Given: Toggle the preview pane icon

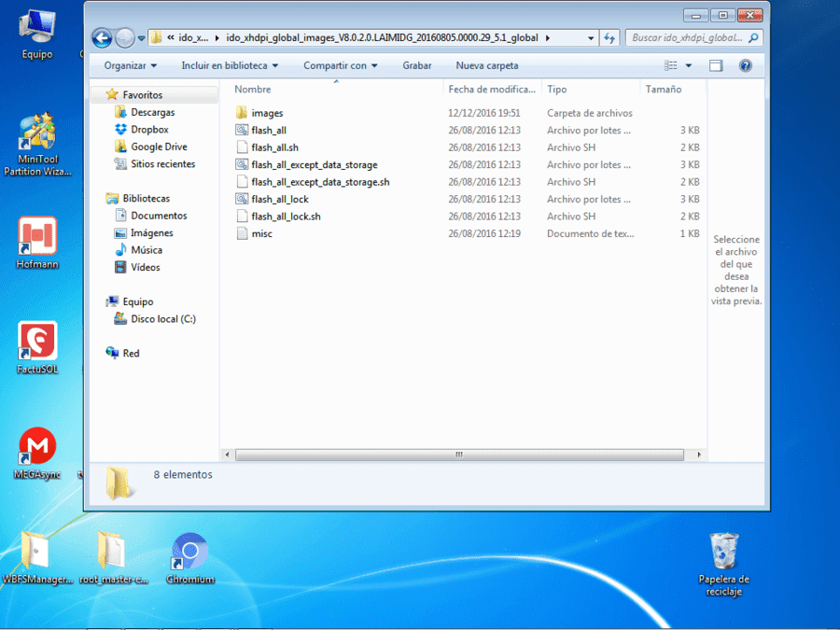Looking at the screenshot, I should tap(716, 65).
